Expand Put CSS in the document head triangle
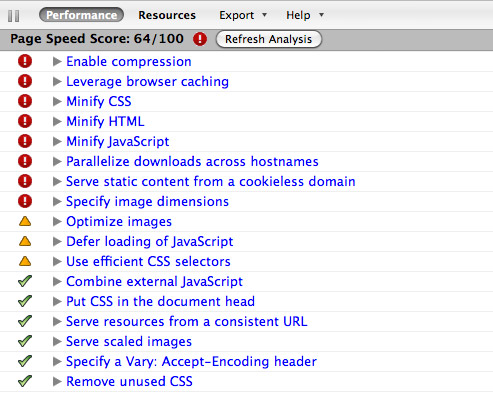Viewport: 493px width, 394px height. coord(57,301)
